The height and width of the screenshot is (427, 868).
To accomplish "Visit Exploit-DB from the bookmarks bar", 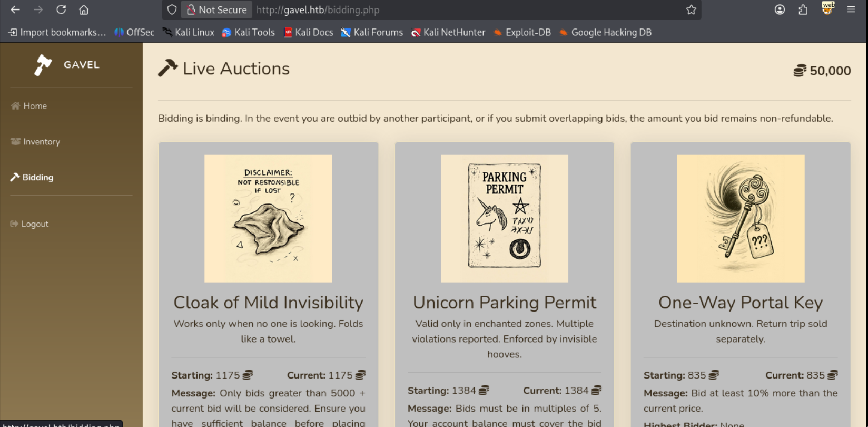I will 521,32.
